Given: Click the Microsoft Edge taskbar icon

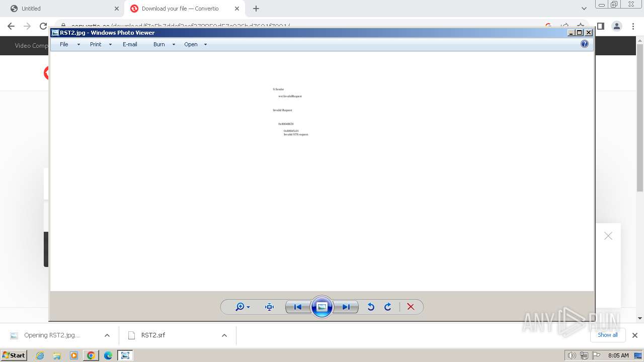Looking at the screenshot, I should (108, 355).
